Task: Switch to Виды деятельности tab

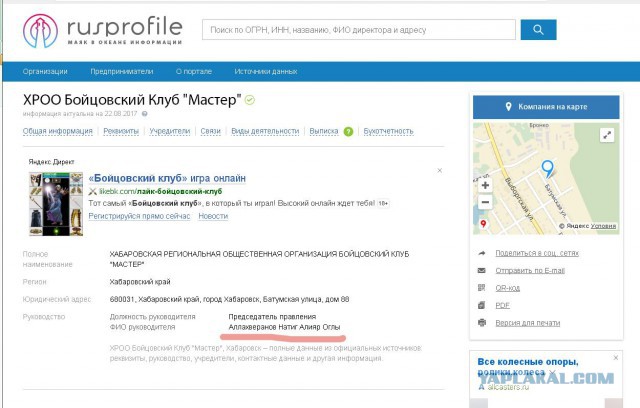Action: (265, 131)
